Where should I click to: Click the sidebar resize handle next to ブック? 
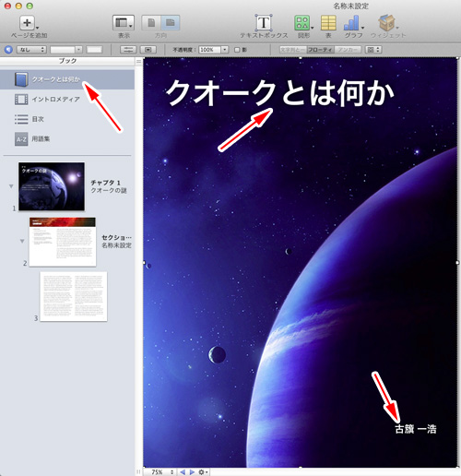pyautogui.click(x=138, y=62)
